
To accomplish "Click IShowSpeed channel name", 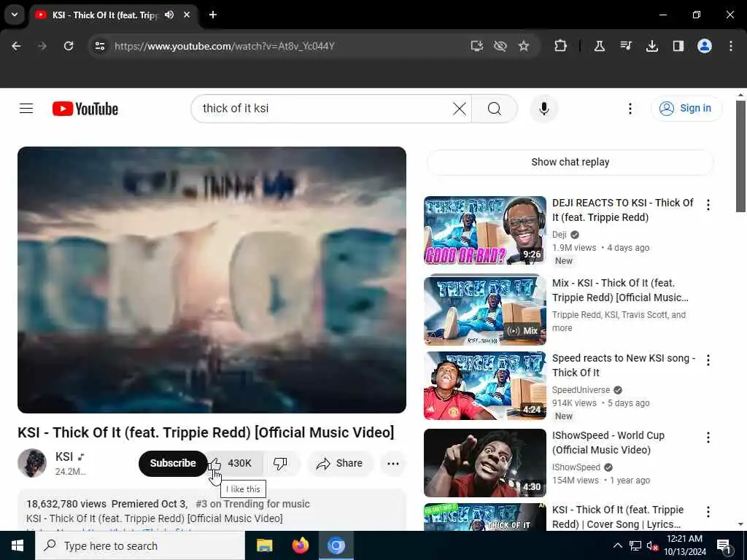I will pyautogui.click(x=576, y=467).
